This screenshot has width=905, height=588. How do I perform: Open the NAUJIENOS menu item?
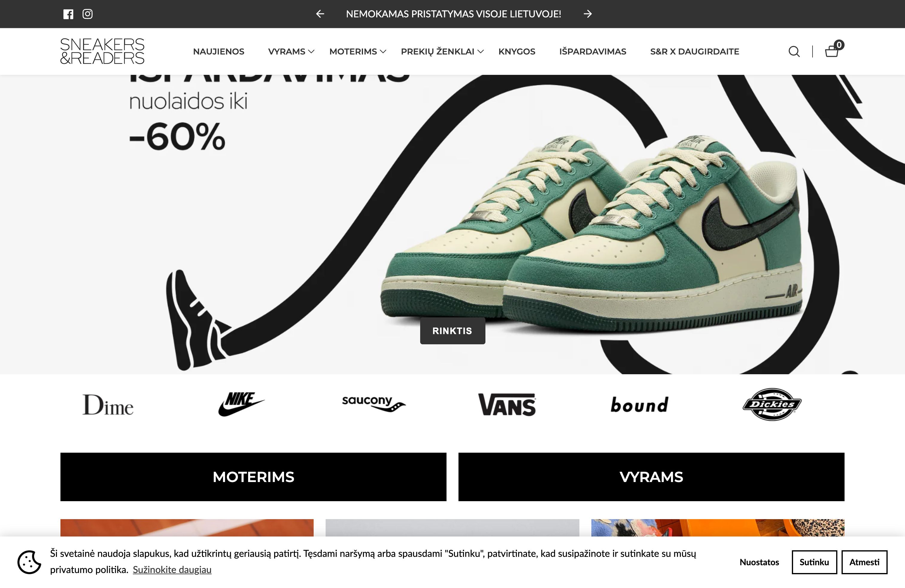click(219, 51)
